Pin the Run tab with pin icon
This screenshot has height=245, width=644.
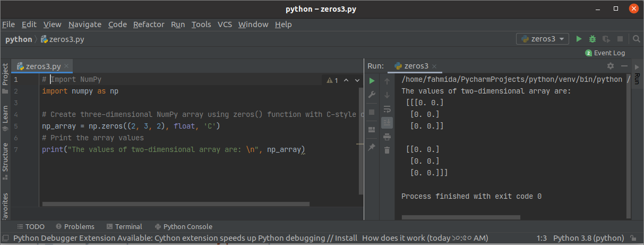(372, 147)
